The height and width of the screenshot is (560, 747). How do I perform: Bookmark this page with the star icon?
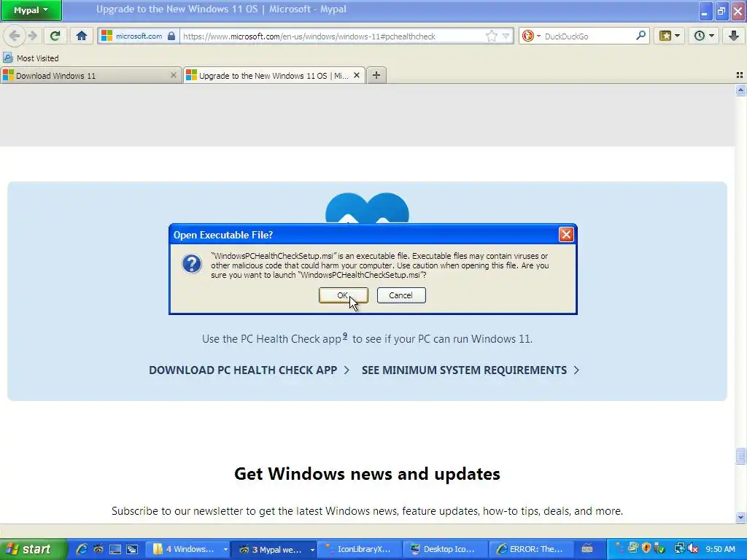[491, 36]
